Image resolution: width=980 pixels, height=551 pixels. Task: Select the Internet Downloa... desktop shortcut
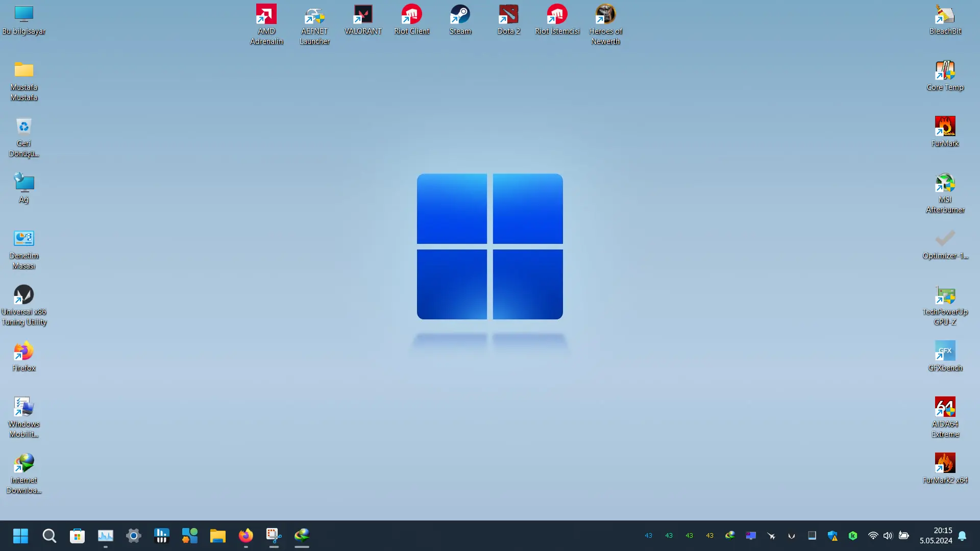(x=23, y=473)
